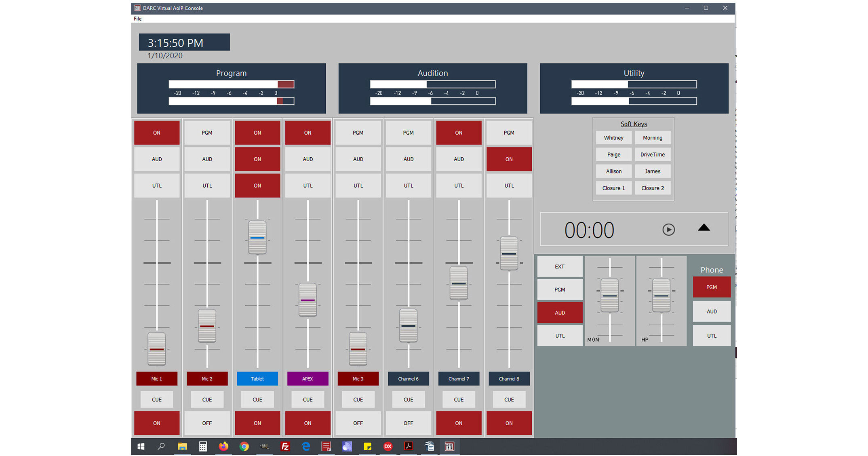Select the DARC console taskbar icon

click(x=449, y=446)
